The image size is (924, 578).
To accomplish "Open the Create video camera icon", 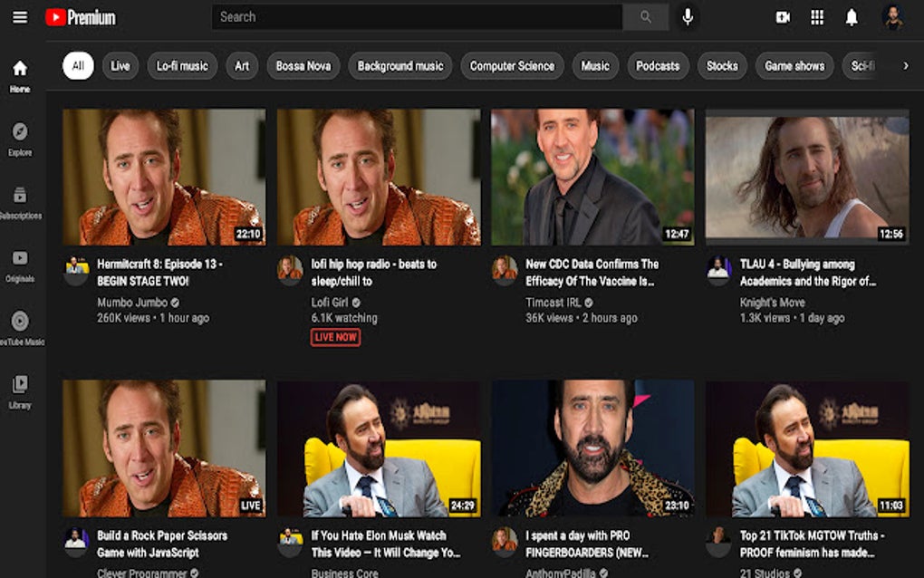I will 783,18.
